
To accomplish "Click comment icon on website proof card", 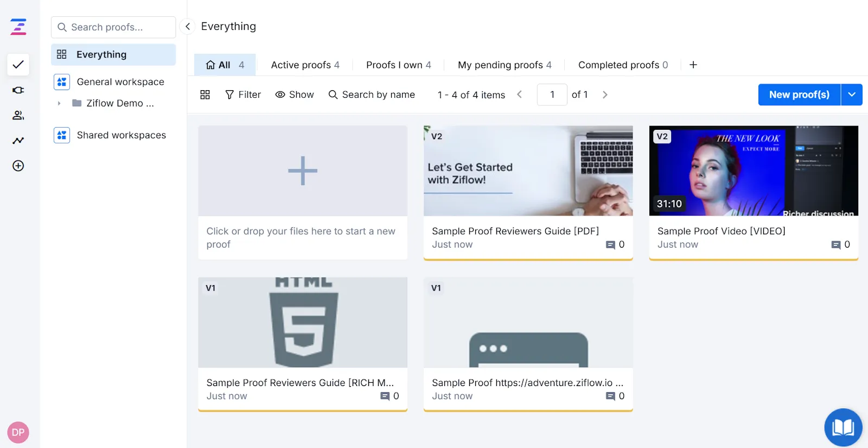I will (610, 396).
